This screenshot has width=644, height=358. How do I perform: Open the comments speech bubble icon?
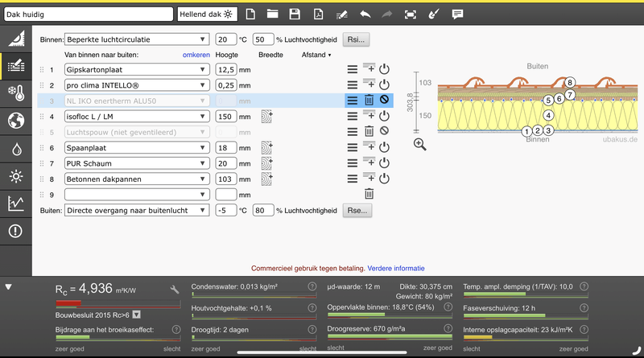pyautogui.click(x=457, y=14)
